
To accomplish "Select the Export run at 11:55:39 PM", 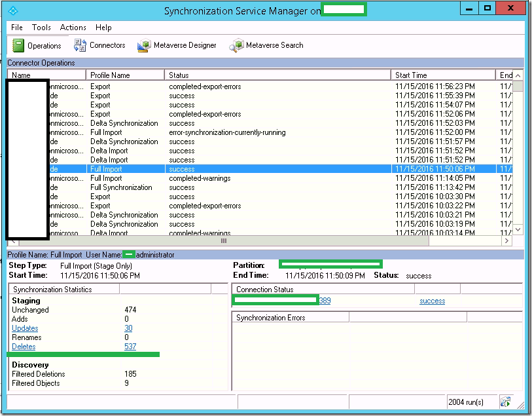I will tap(260, 96).
